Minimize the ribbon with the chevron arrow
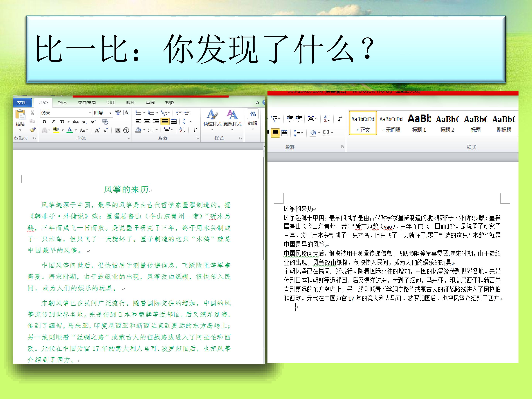This screenshot has height=399, width=532. (x=257, y=103)
